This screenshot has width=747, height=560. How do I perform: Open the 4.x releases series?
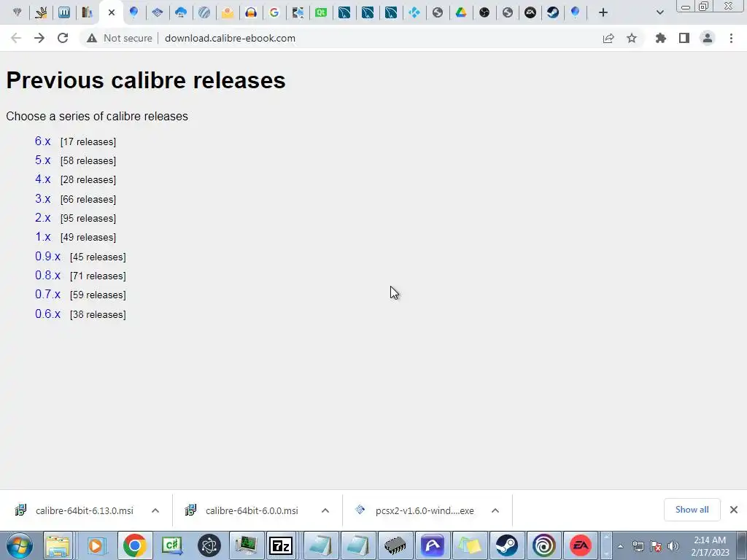click(43, 179)
